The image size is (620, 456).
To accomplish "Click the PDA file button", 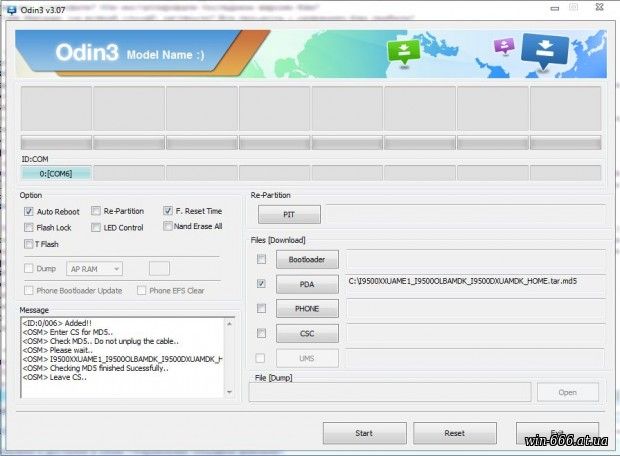I will tap(307, 284).
